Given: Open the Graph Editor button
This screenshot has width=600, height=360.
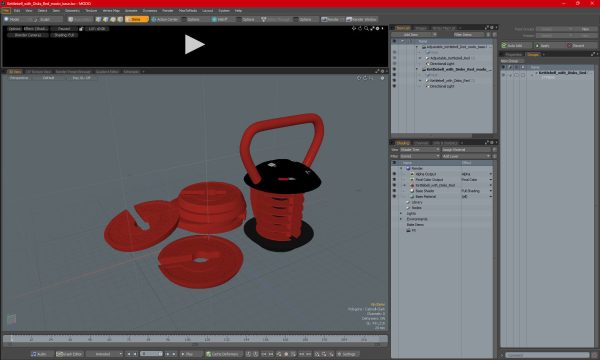Looking at the screenshot, I should tap(69, 354).
